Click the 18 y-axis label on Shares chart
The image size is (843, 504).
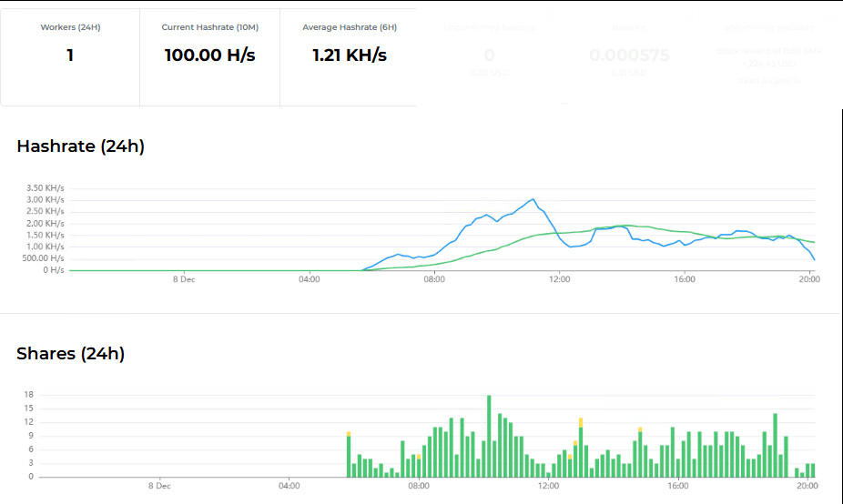tap(29, 395)
